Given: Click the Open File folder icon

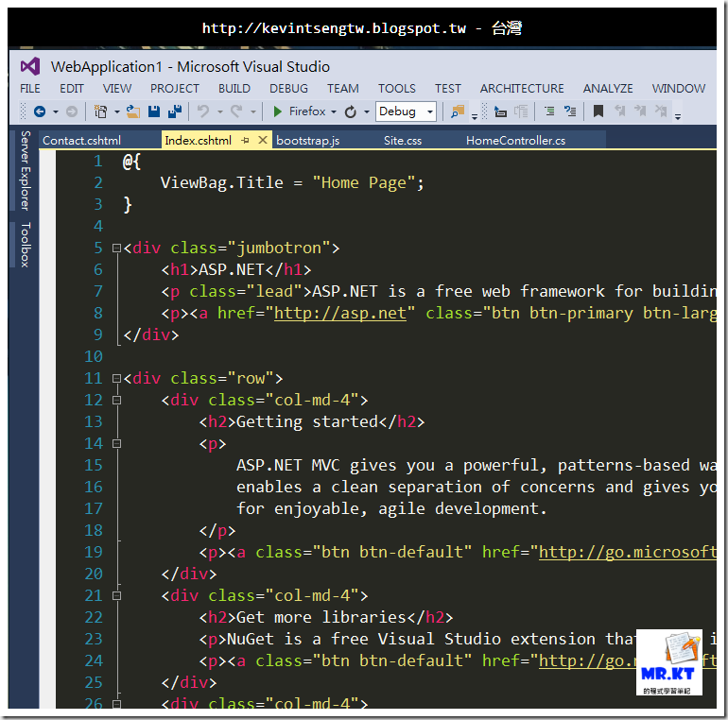Looking at the screenshot, I should (x=132, y=111).
